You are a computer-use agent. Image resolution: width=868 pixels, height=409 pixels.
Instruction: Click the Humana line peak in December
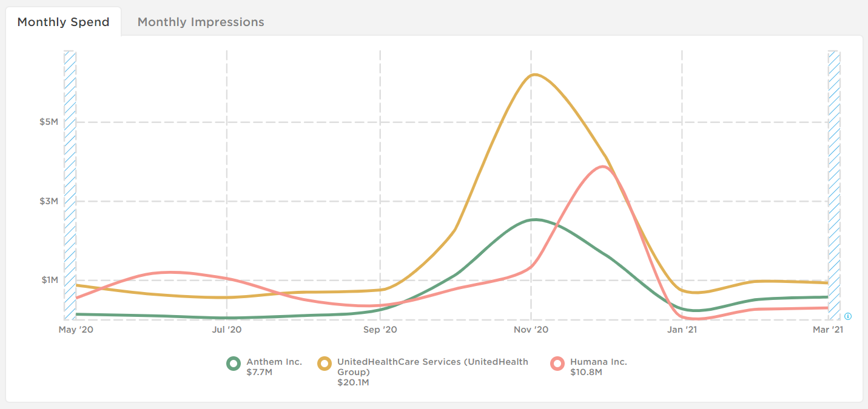pos(602,167)
